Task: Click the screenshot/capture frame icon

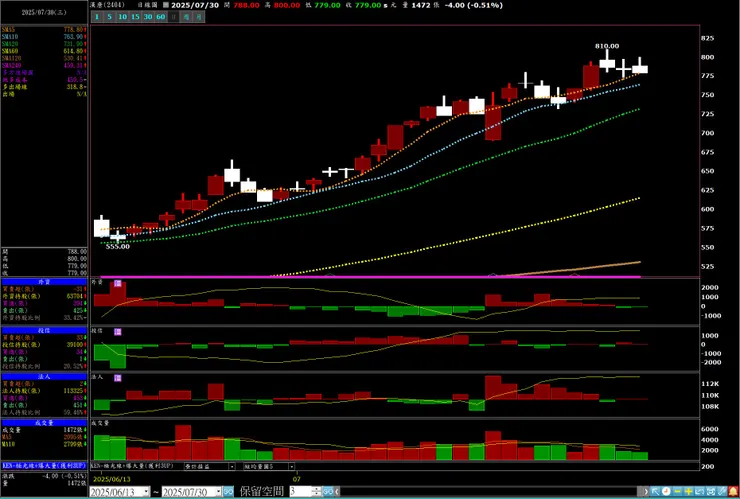Action: [x=710, y=491]
